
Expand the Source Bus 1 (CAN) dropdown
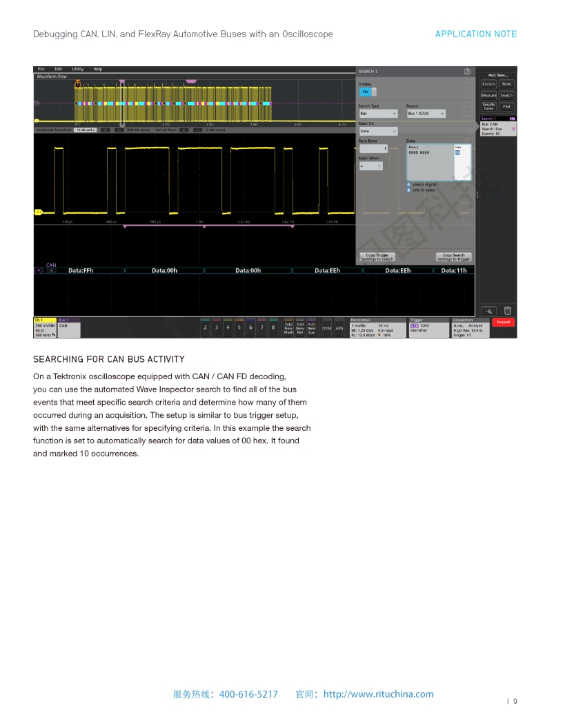pyautogui.click(x=426, y=113)
